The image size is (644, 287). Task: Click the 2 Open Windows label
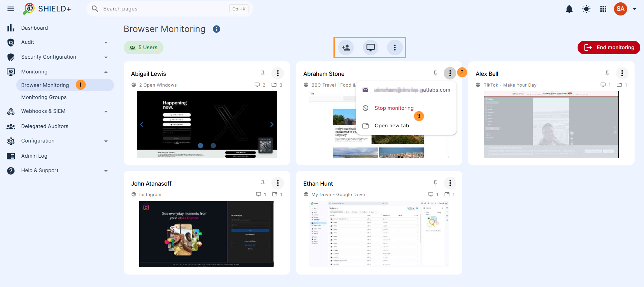[x=158, y=85]
